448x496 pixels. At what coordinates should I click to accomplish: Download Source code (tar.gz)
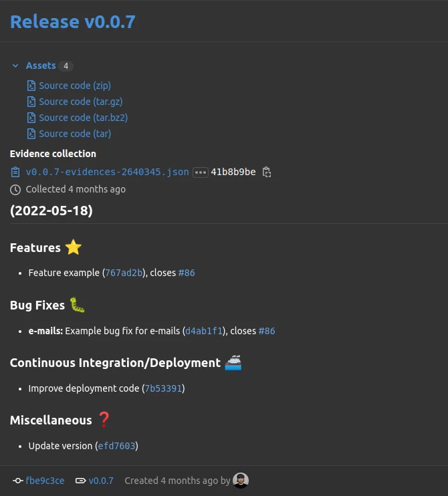80,102
